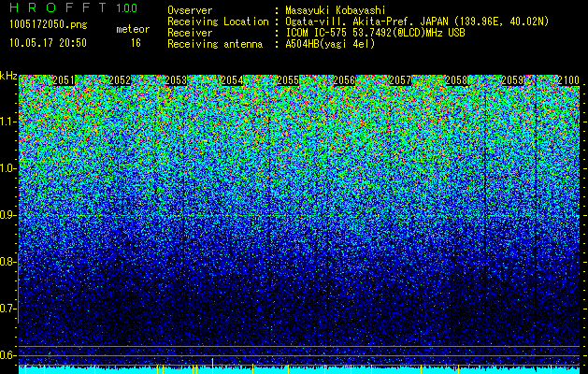Click the 1.0 frequency axis label
This screenshot has width=588, height=374.
7,168
